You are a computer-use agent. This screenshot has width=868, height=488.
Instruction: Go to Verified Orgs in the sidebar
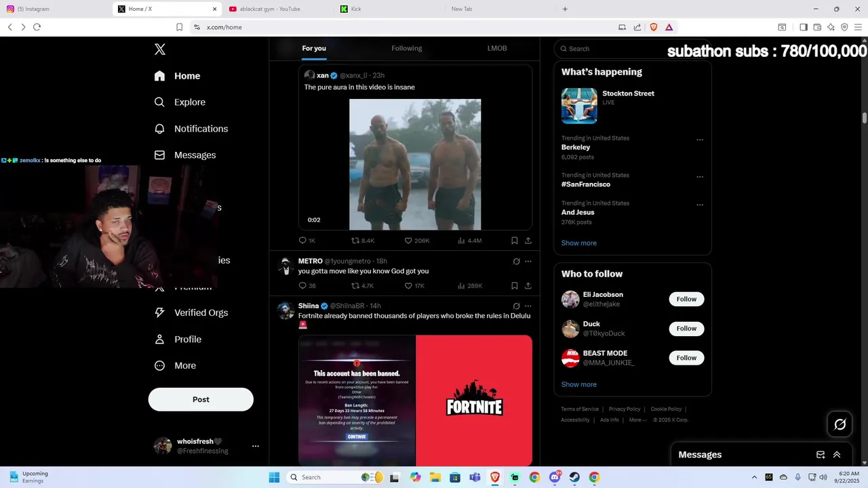(191, 312)
